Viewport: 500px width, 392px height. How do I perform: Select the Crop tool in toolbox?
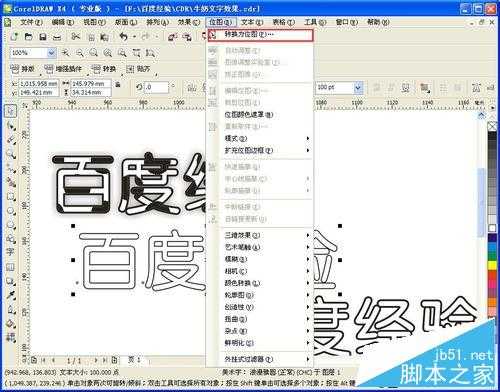11,140
